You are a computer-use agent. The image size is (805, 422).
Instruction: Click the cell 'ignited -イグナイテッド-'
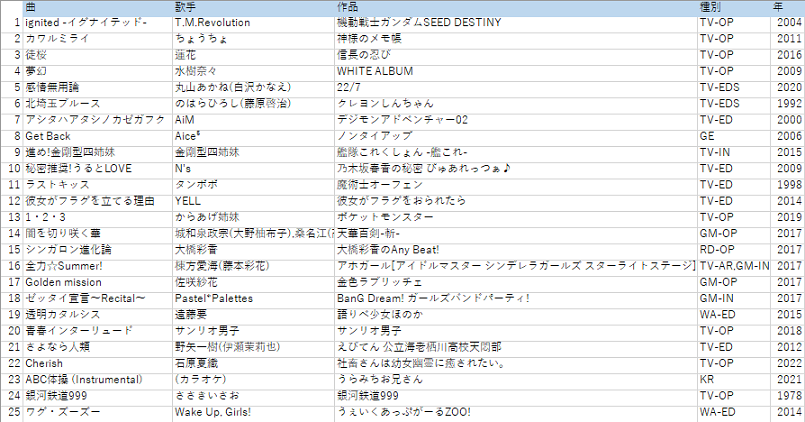[x=98, y=23]
